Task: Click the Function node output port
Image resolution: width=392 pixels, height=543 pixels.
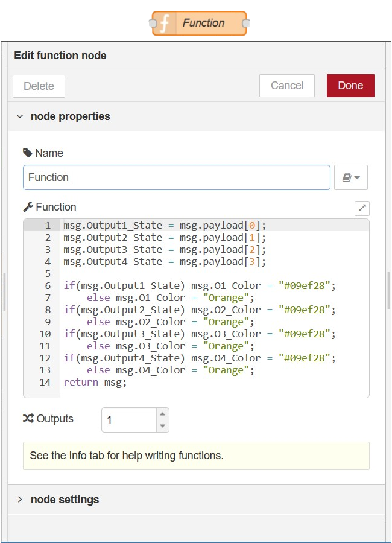Action: [x=246, y=23]
